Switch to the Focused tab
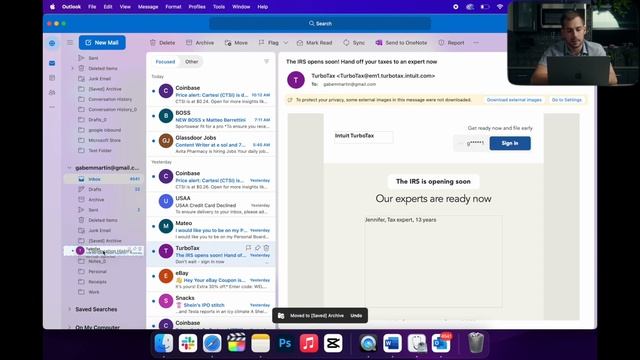640x360 pixels. [165, 62]
